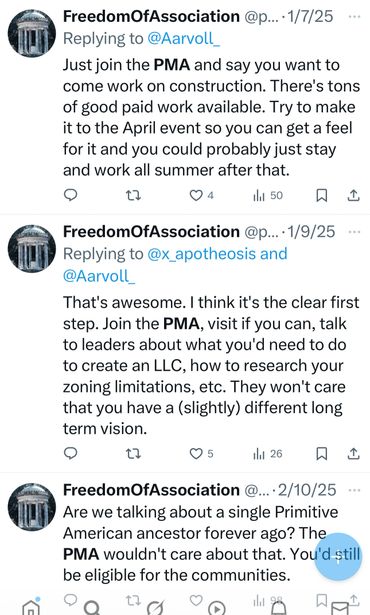Image resolution: width=370 pixels, height=615 pixels.
Task: Bookmark the 1/7/25 tweet
Action: [322, 195]
